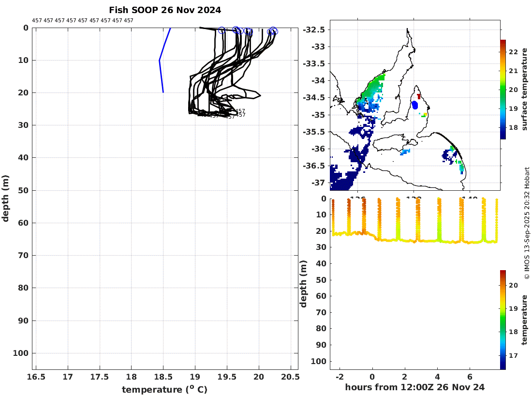Screen dimensions: 532x397
Task: Click the '-32.5' latitude tick on the map
Action: coord(314,30)
